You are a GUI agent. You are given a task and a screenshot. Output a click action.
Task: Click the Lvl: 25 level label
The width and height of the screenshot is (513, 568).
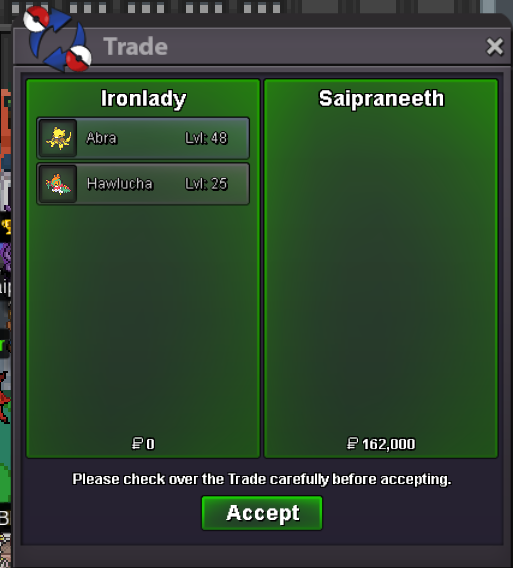(206, 184)
